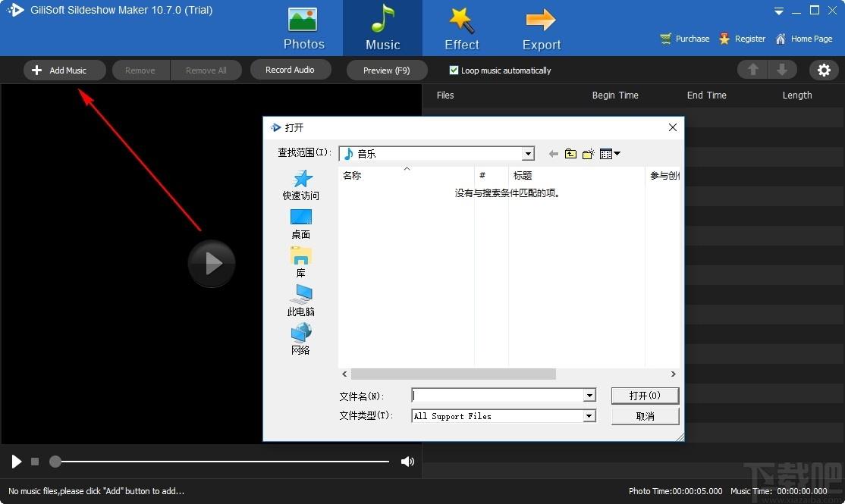Mute audio with the speaker icon
The width and height of the screenshot is (845, 504).
[x=407, y=462]
